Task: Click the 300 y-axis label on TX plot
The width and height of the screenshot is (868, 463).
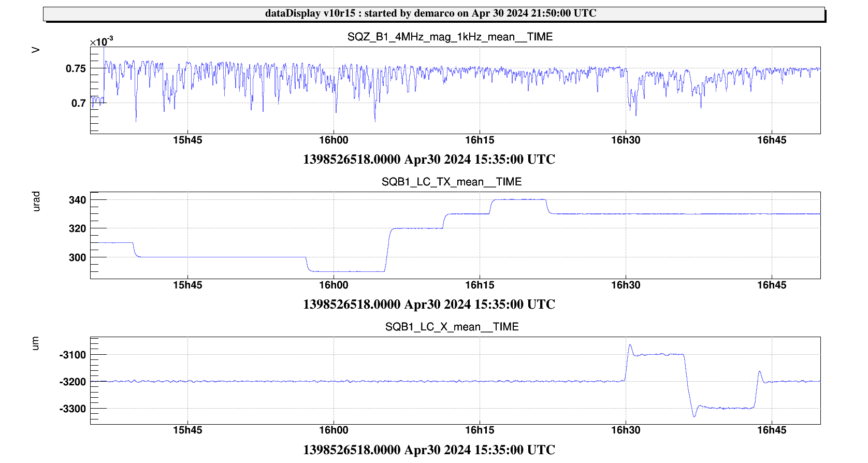Action: (x=77, y=258)
